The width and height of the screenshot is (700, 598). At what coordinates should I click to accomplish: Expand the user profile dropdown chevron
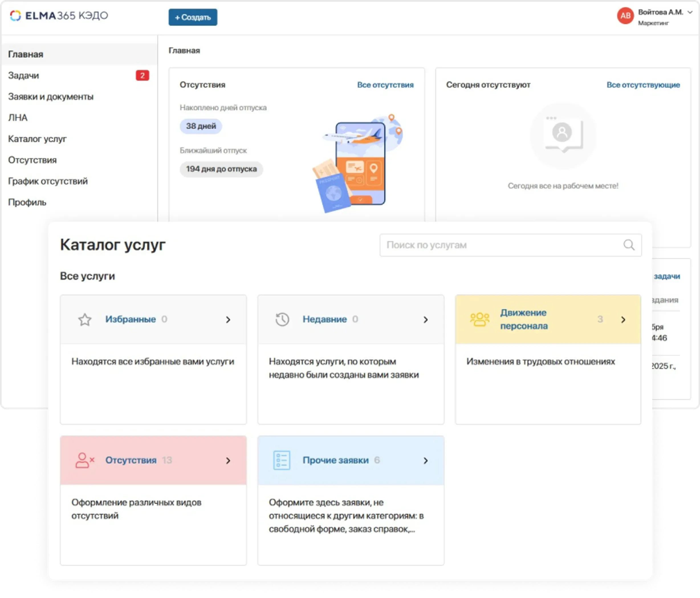(x=690, y=12)
